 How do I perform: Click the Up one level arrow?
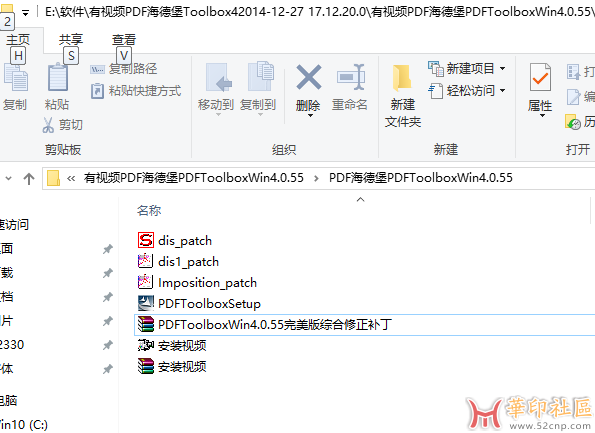click(29, 178)
